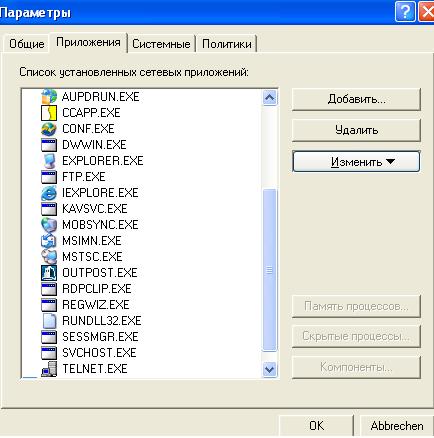
Task: Click the MSIMN.EXE mail icon
Action: [49, 241]
